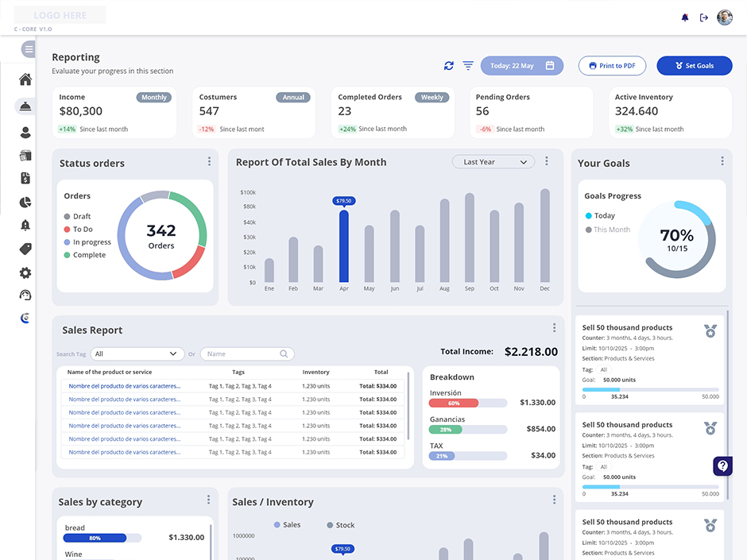
Task: Click the refresh icon beside the filter
Action: 449,66
